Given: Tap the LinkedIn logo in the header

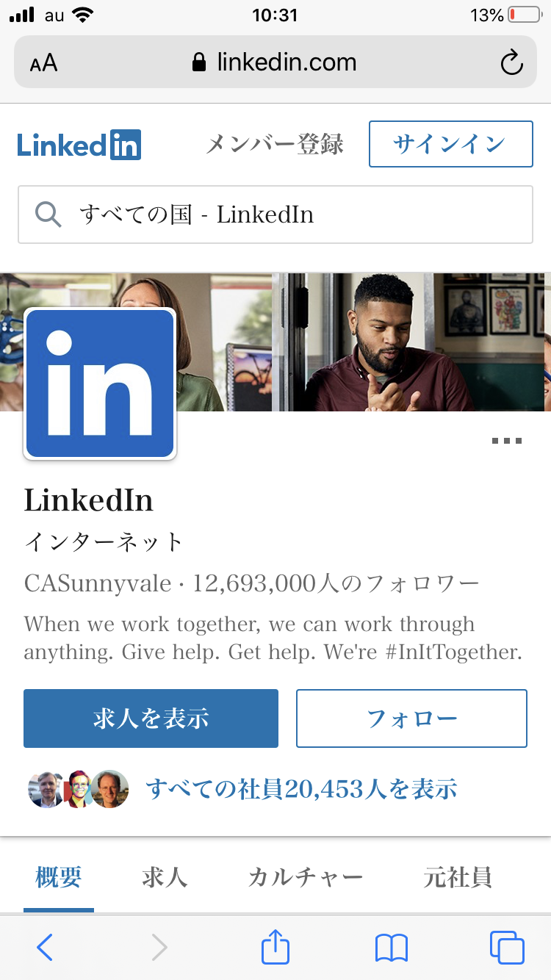Looking at the screenshot, I should (79, 145).
